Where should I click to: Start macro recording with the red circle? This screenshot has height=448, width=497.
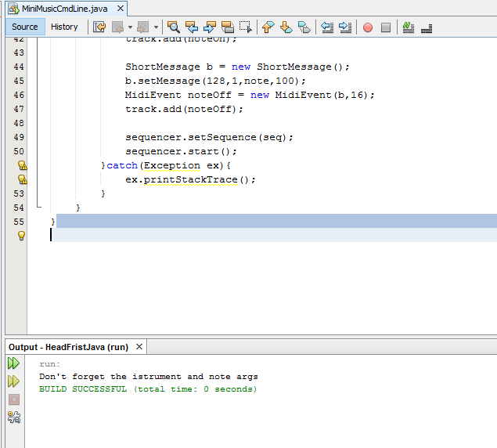coord(368,27)
